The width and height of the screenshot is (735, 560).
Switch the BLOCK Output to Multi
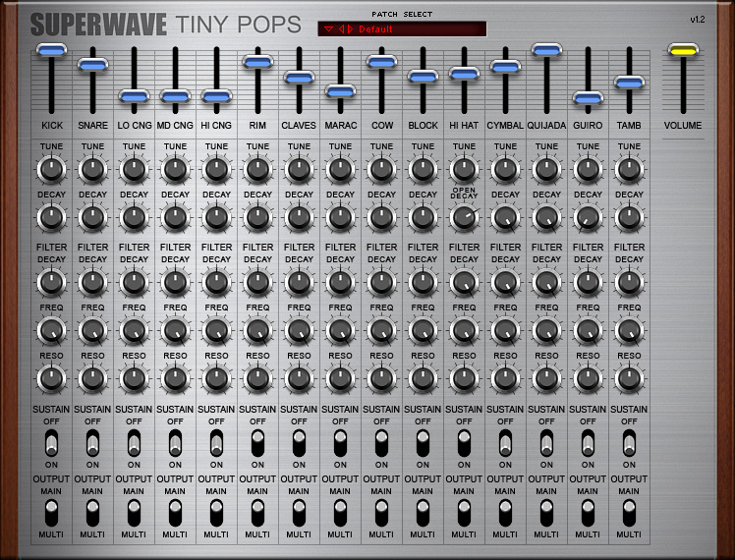[423, 513]
